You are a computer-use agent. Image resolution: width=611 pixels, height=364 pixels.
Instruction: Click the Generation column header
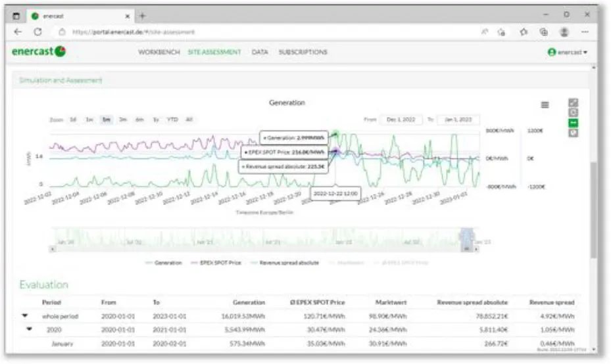(x=249, y=302)
